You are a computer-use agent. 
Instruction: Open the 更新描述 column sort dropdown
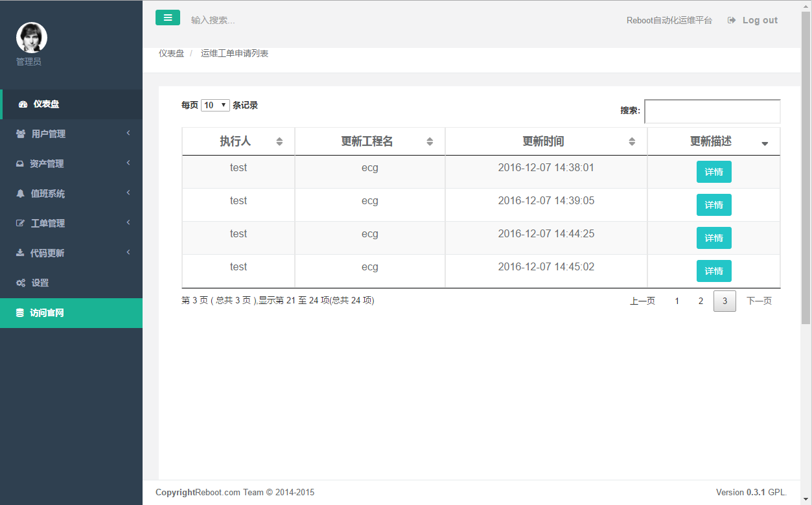(x=765, y=141)
